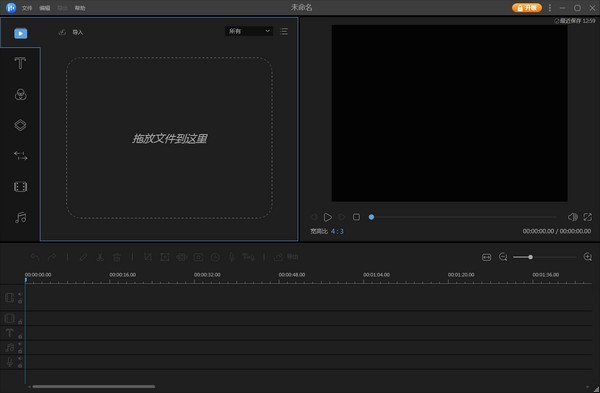Screen dimensions: 600x393
Task: Open the 帮助 menu
Action: click(x=80, y=8)
